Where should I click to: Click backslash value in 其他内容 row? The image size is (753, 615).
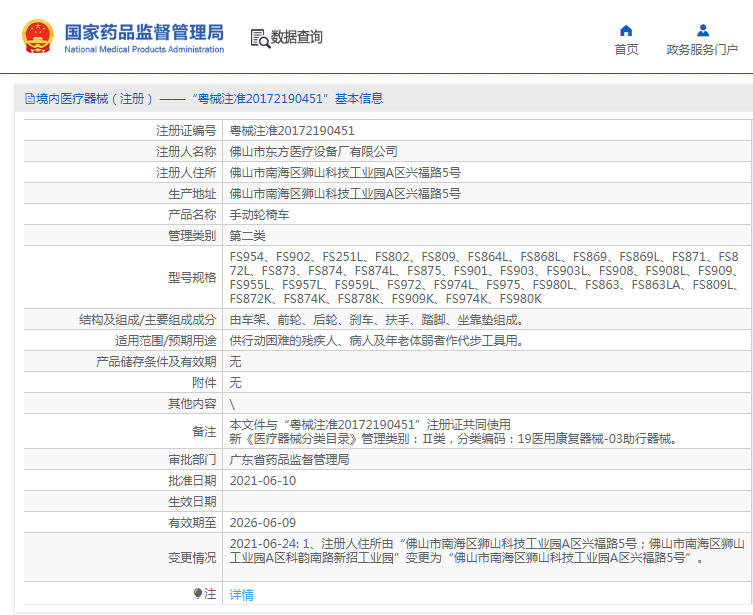pos(232,404)
